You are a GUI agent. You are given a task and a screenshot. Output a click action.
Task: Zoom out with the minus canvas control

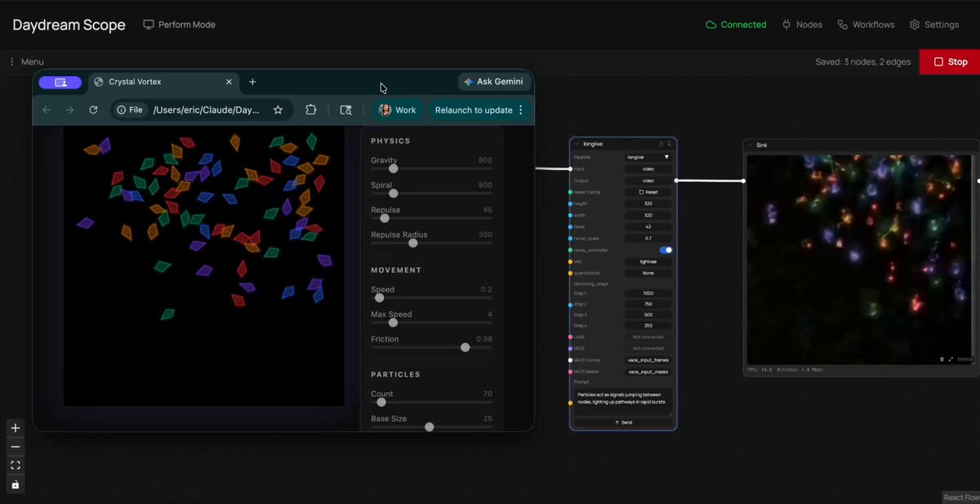pyautogui.click(x=16, y=447)
